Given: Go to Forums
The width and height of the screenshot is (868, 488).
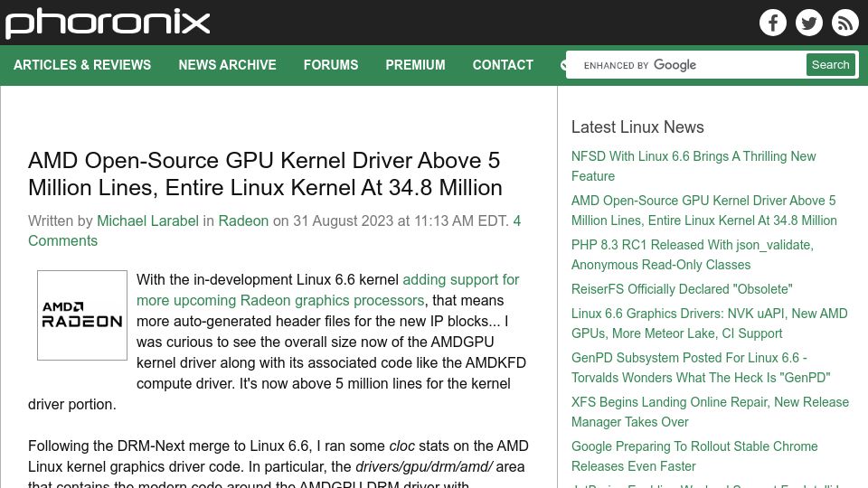Looking at the screenshot, I should point(331,65).
